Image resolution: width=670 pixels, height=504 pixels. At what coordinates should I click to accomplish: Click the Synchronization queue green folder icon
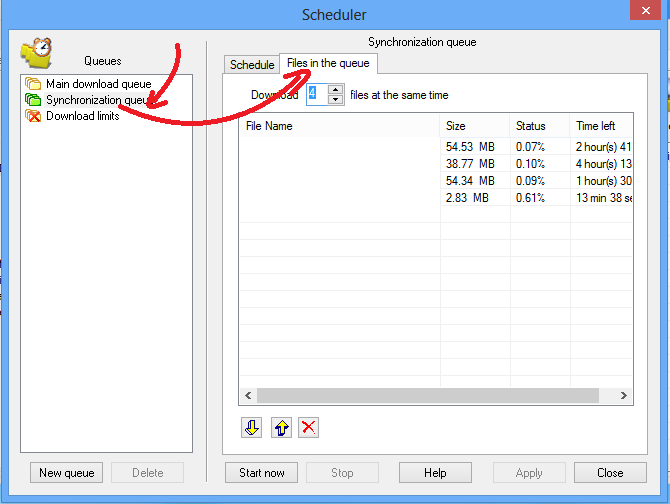[x=33, y=100]
